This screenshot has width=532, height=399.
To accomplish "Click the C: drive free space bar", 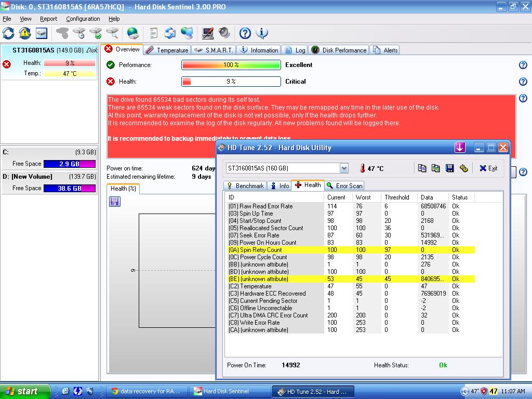I will tap(70, 164).
